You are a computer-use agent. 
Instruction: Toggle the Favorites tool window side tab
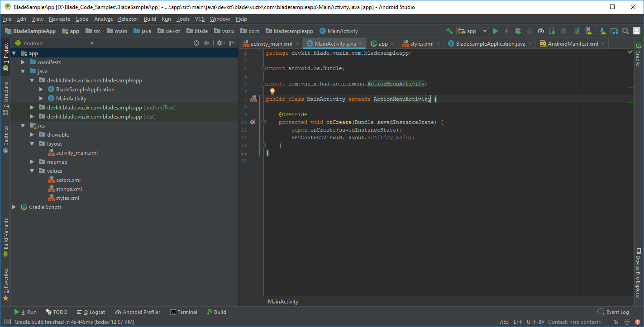pos(5,284)
